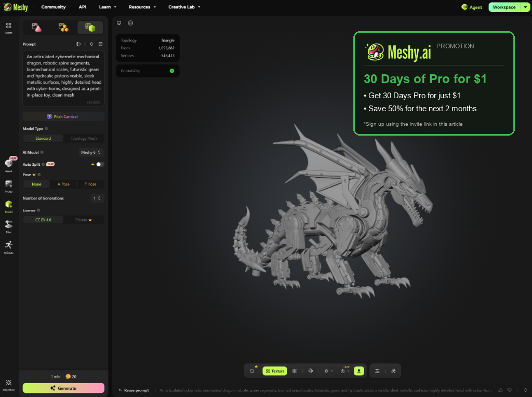Expand the Workspace dropdown arrow
This screenshot has width=532, height=397.
pyautogui.click(x=525, y=7)
